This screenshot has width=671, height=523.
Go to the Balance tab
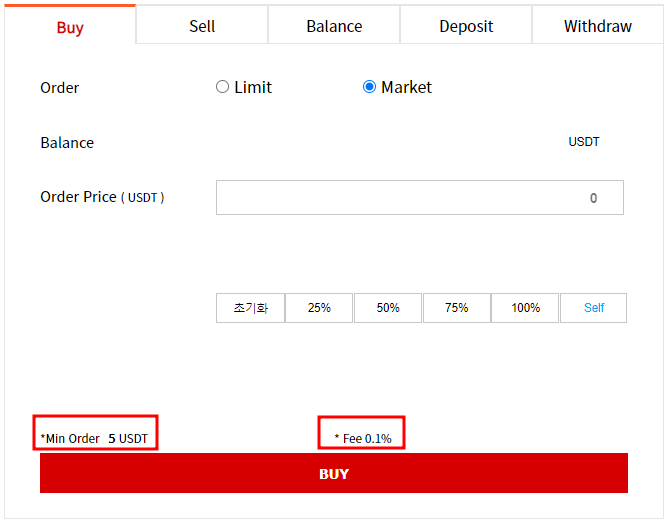coord(334,26)
